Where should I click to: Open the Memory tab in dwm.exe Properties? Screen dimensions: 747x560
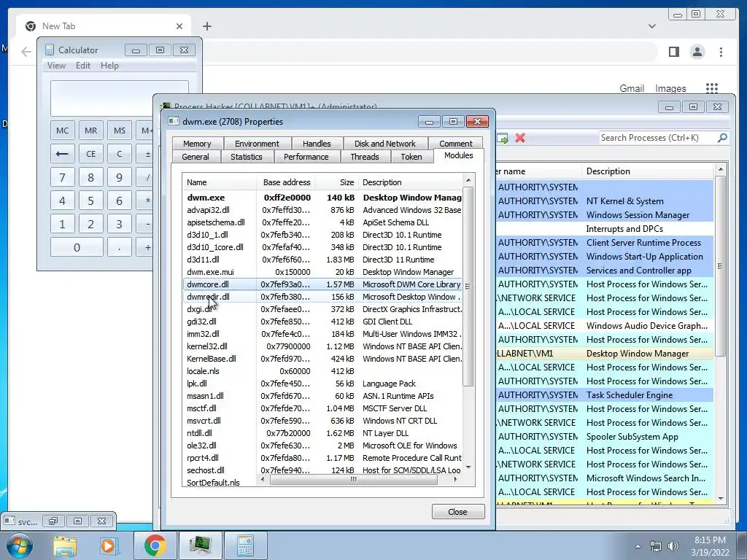click(197, 144)
